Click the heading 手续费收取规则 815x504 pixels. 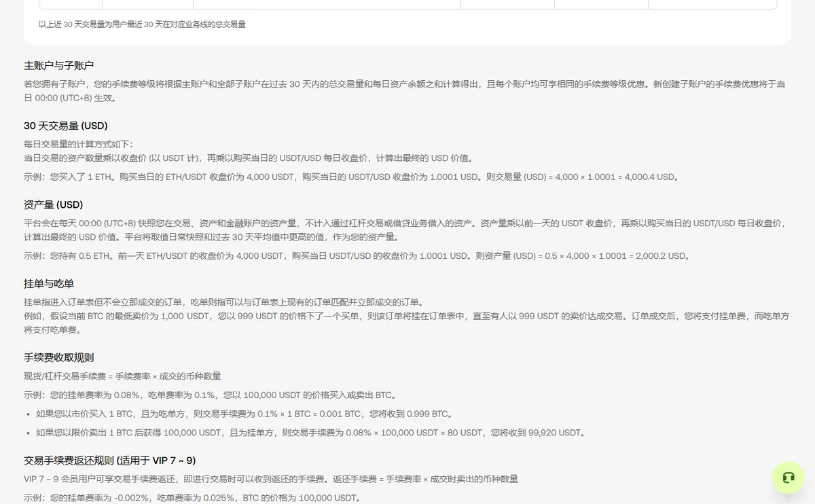click(x=59, y=357)
